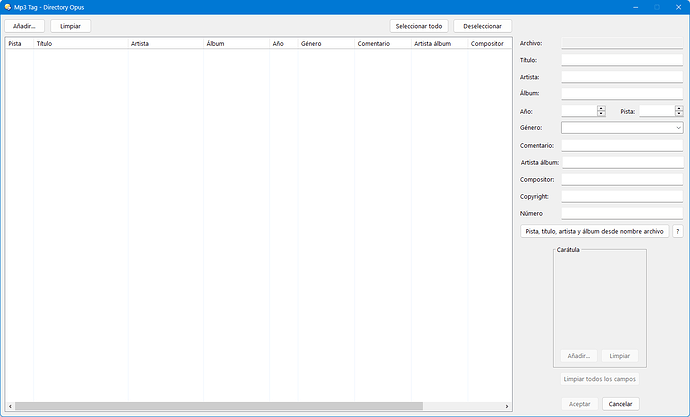Open the Género dropdown list

point(678,128)
